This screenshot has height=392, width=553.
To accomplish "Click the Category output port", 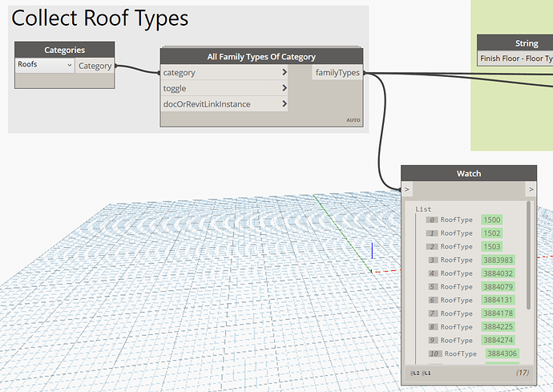I will (95, 66).
